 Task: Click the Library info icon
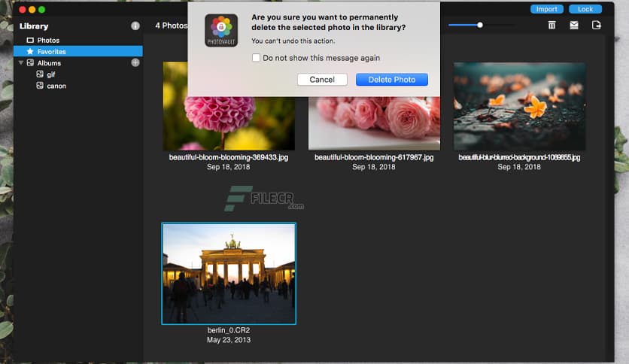point(135,26)
